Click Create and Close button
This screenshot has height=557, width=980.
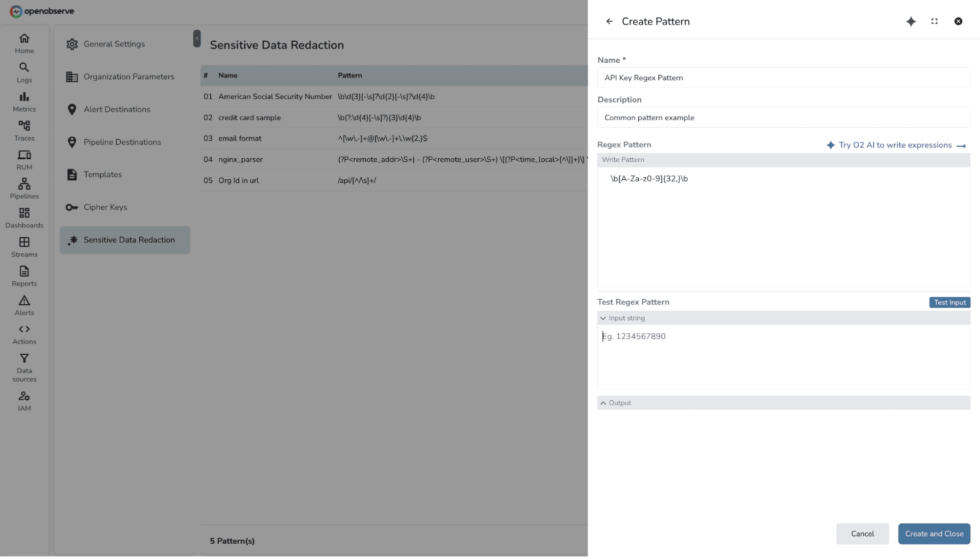[933, 533]
